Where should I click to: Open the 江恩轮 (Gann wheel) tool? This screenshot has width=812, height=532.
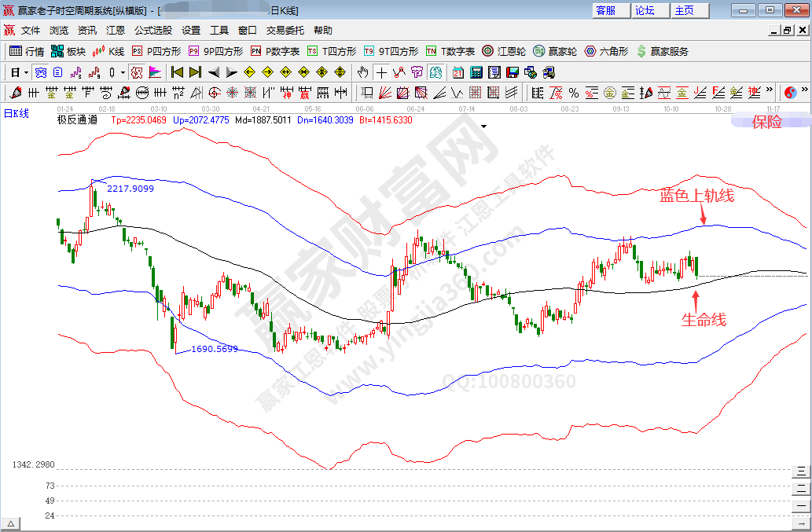tap(504, 51)
